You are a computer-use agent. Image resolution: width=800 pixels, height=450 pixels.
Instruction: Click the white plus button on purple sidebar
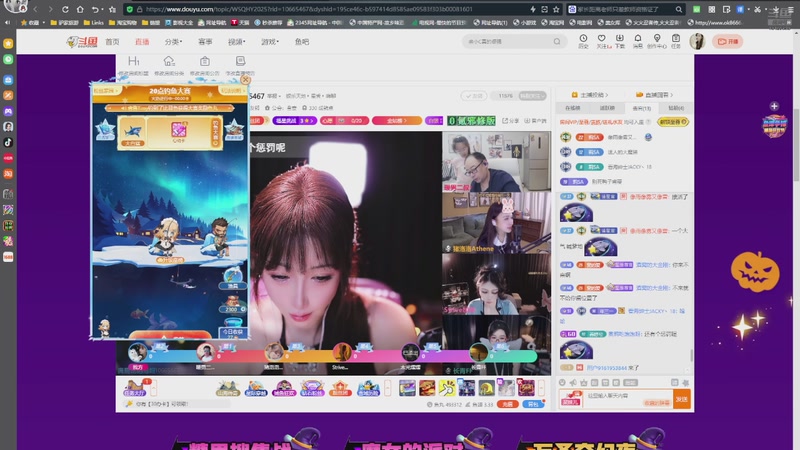tap(774, 106)
